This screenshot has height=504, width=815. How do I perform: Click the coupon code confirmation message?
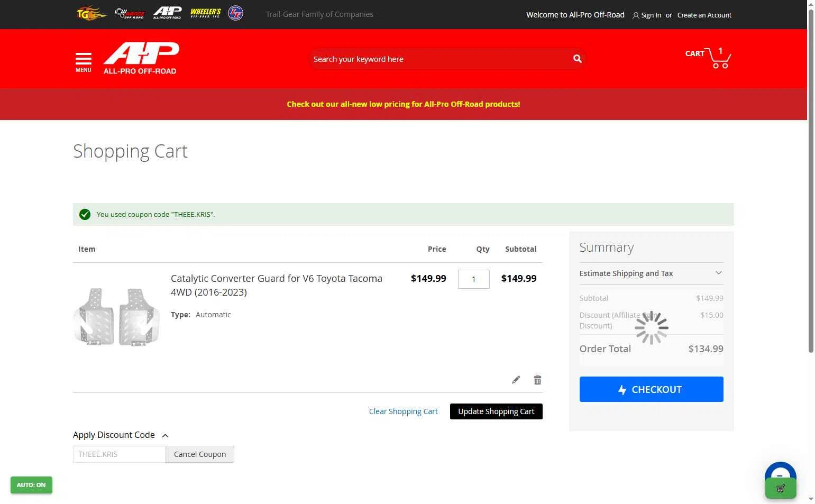pyautogui.click(x=155, y=214)
